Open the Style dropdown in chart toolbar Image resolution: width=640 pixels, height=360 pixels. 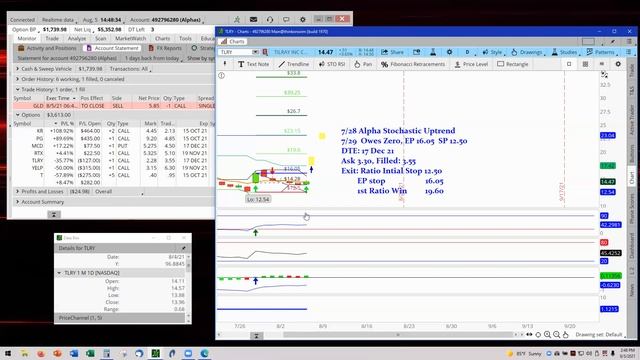(x=493, y=52)
